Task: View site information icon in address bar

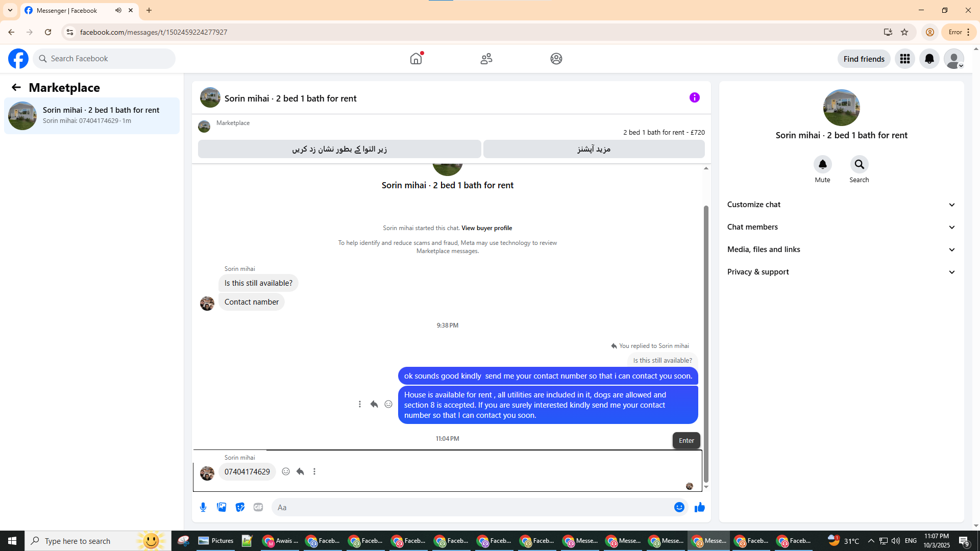Action: coord(70,32)
